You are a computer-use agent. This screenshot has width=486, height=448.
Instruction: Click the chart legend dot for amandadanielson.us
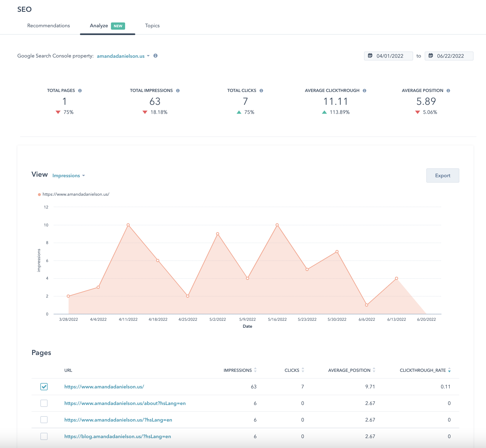(39, 194)
